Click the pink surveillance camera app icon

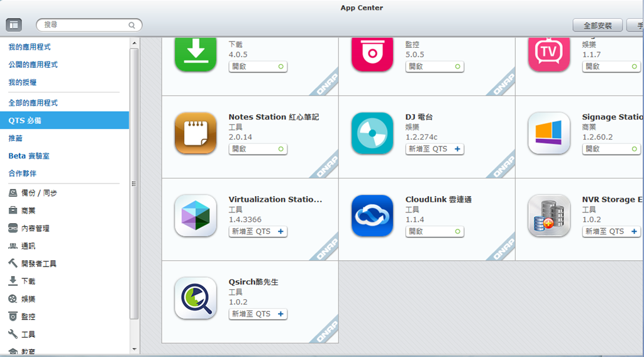click(372, 54)
